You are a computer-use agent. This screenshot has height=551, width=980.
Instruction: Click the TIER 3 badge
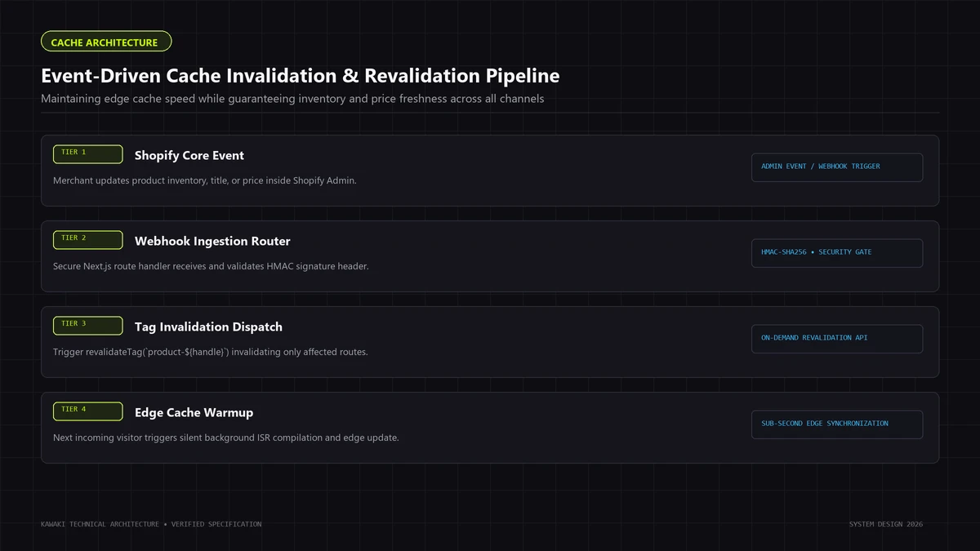88,326
